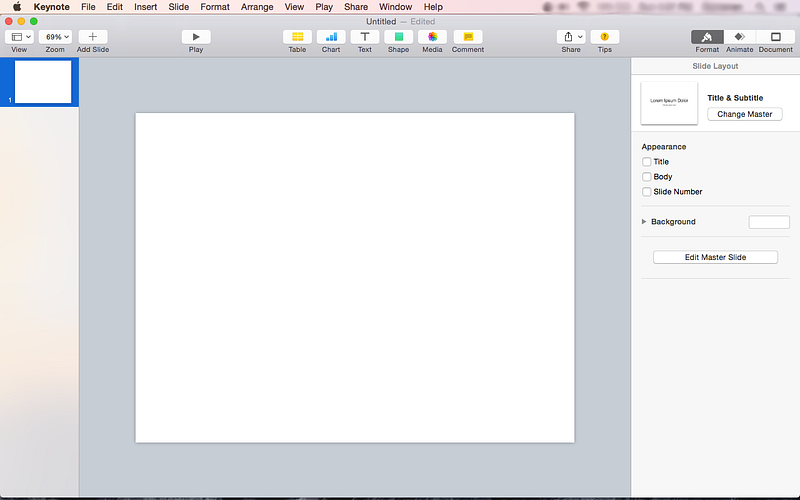Open the Share menu in menu bar
The width and height of the screenshot is (800, 500).
[356, 7]
